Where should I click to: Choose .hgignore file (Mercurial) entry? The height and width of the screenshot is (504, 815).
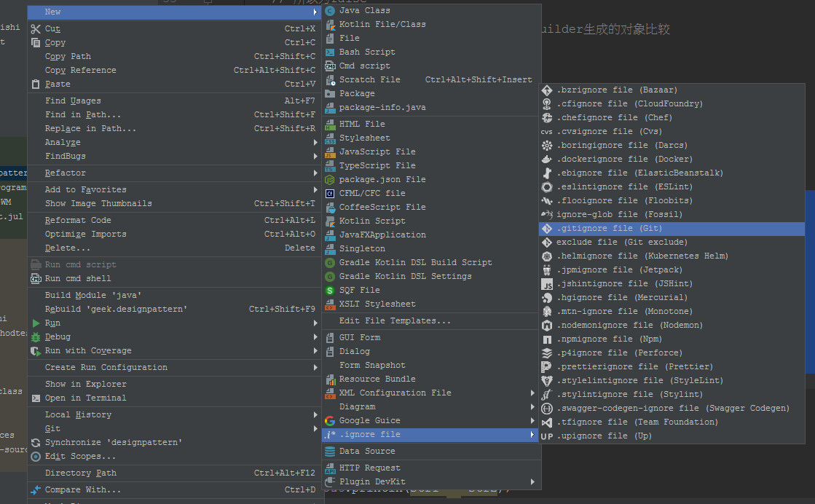tap(672, 298)
